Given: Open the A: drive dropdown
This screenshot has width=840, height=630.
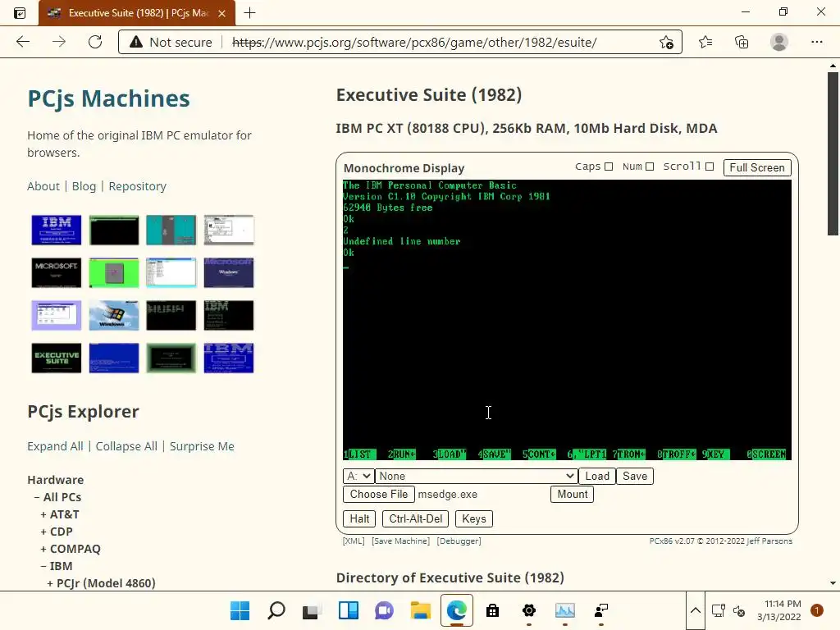Looking at the screenshot, I should (358, 477).
